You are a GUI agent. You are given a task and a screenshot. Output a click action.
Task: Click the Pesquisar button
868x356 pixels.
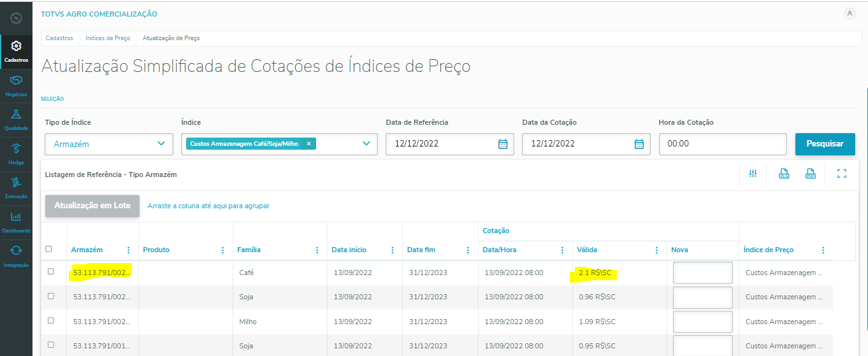[x=825, y=144]
